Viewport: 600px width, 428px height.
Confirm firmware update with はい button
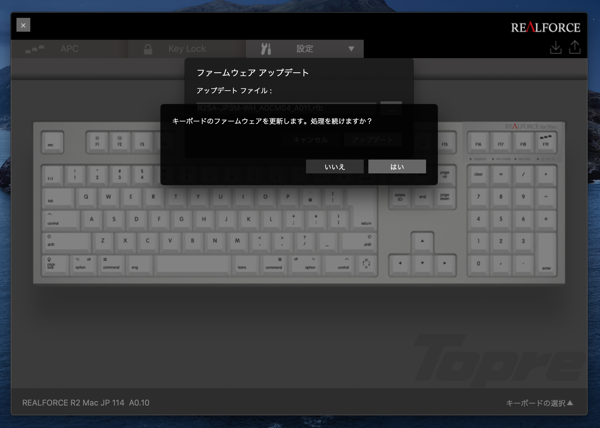pos(397,166)
